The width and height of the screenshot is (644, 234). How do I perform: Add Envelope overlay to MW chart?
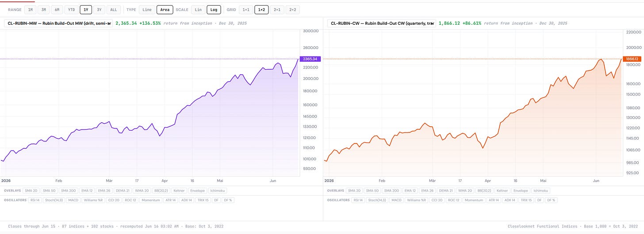tap(198, 191)
